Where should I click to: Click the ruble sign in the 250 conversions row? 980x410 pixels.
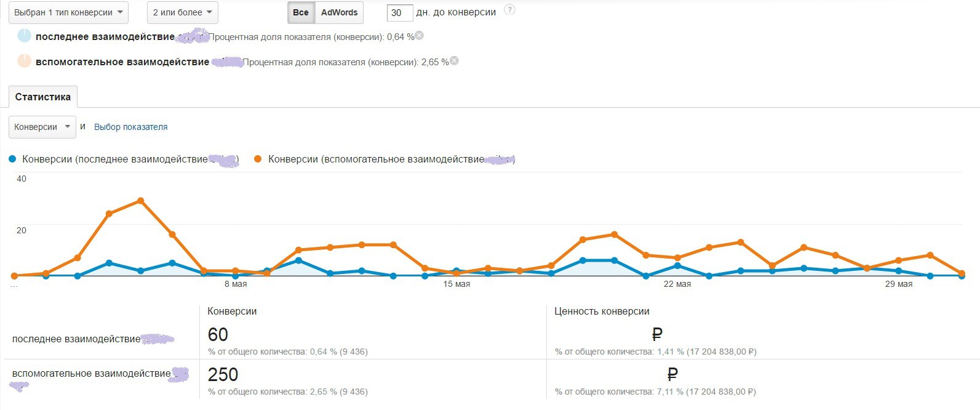(672, 374)
